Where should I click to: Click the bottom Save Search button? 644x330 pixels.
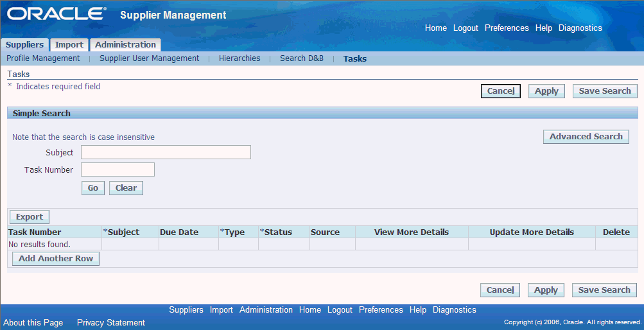coord(604,290)
